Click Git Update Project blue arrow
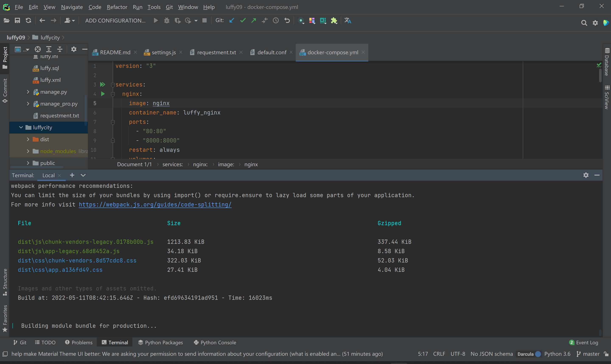Screen dimensions: 611x364 232,21
